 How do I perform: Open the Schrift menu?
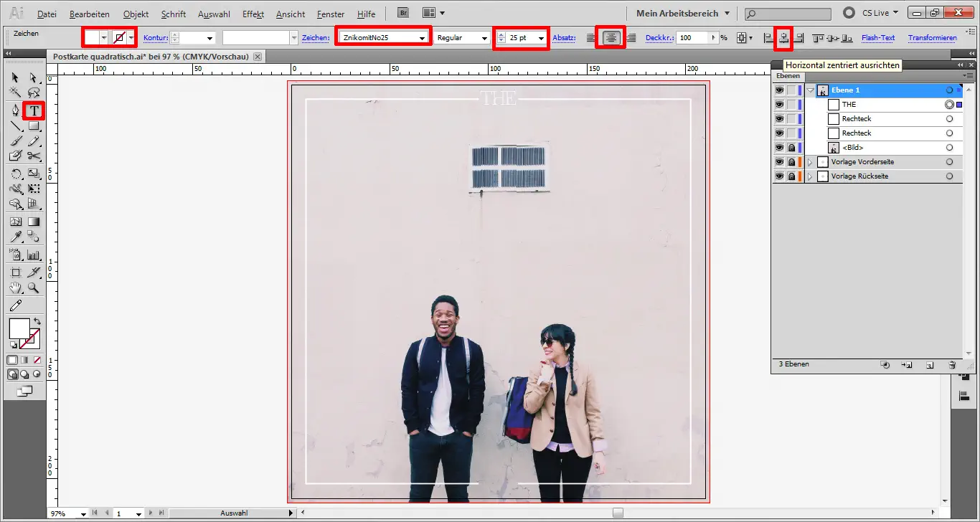coord(173,14)
